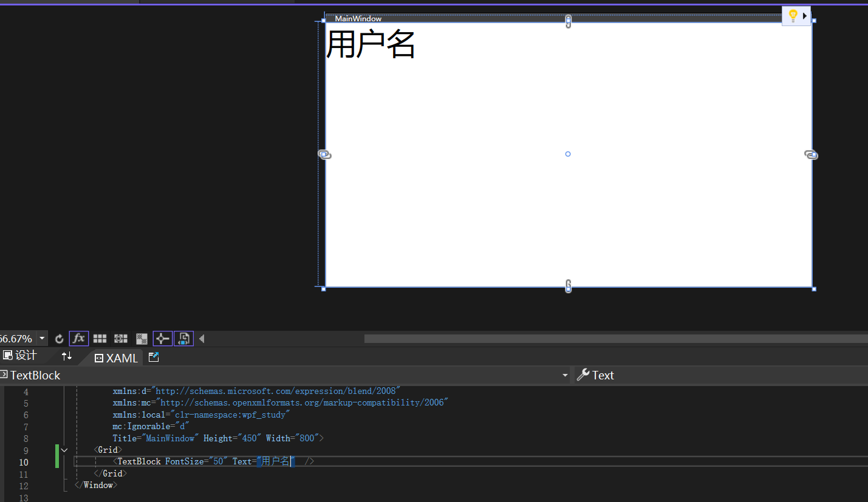Click the lightbulb quick actions icon

click(793, 16)
